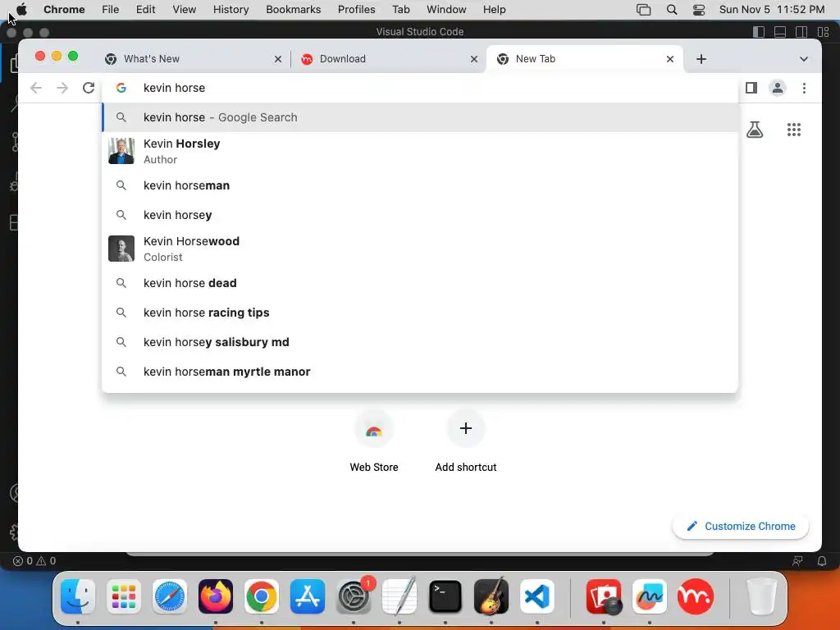Open Chrome three-dot menu
Image resolution: width=840 pixels, height=630 pixels.
click(x=804, y=88)
